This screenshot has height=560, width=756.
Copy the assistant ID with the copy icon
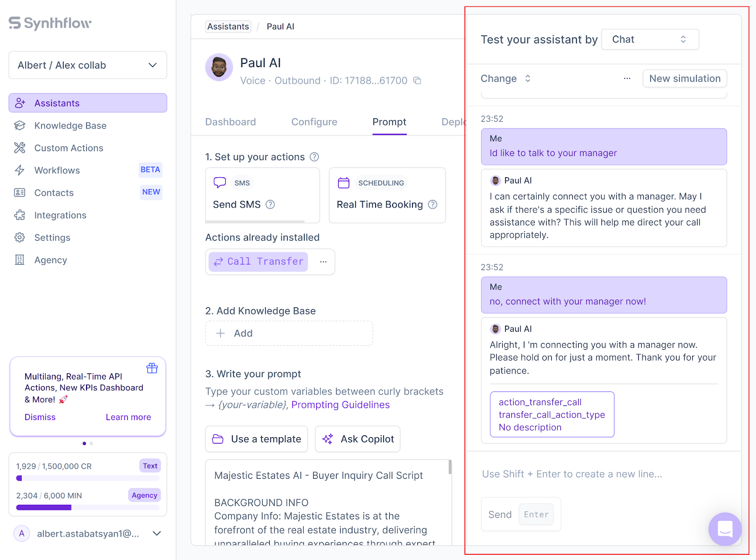pos(417,81)
